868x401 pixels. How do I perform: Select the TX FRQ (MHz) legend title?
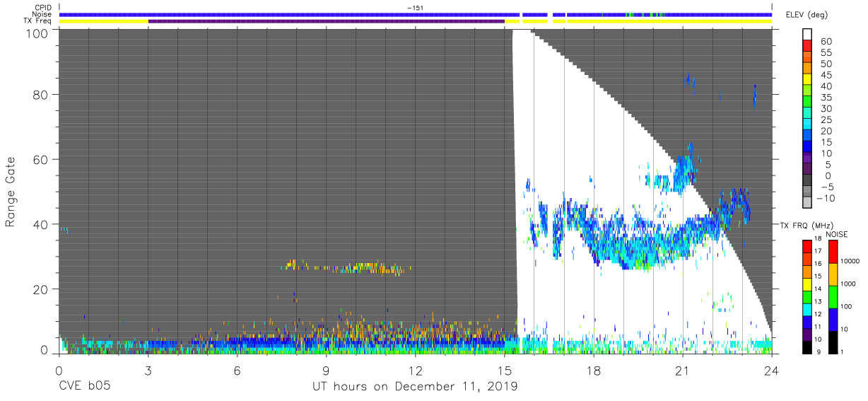point(805,226)
